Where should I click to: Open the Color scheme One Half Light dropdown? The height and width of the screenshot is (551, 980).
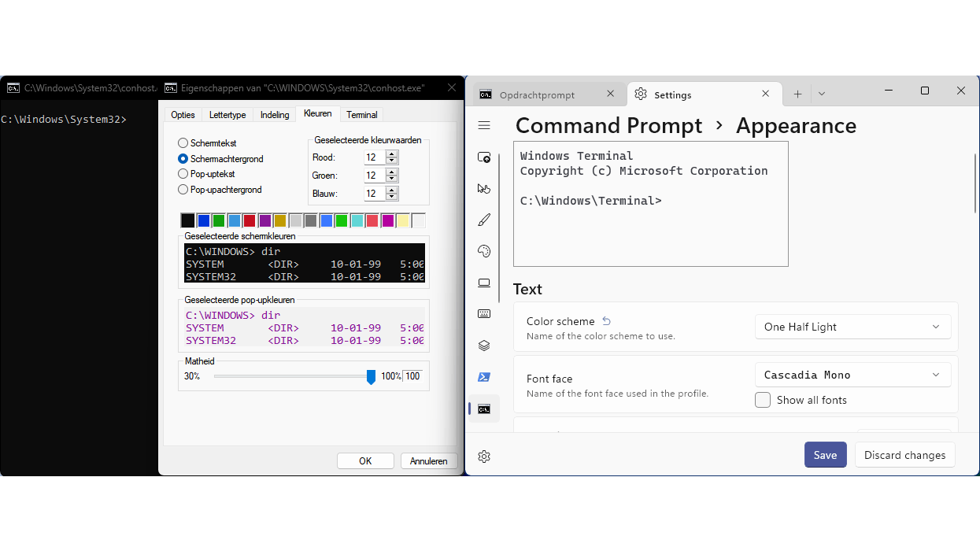click(852, 327)
